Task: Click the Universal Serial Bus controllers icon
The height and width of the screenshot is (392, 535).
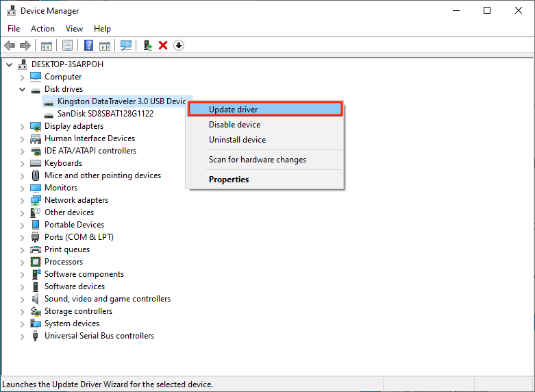Action: coord(36,336)
